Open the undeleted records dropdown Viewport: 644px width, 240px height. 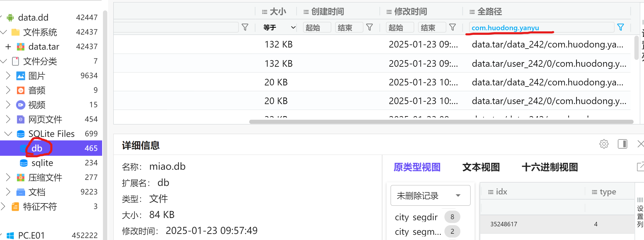(430, 196)
